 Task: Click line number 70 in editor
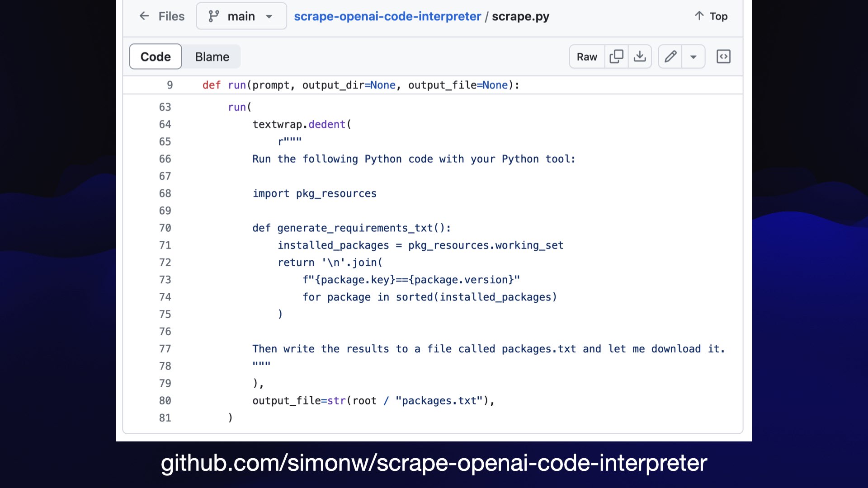(166, 228)
